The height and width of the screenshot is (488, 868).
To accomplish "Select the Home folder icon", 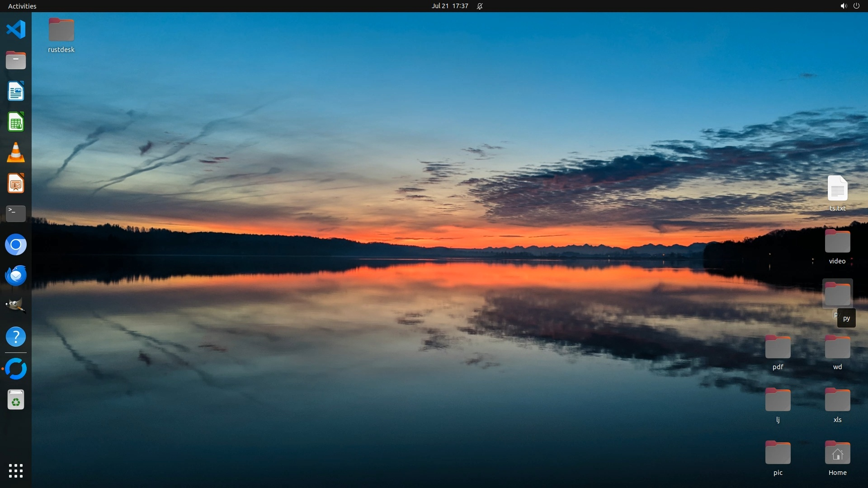I will tap(837, 453).
